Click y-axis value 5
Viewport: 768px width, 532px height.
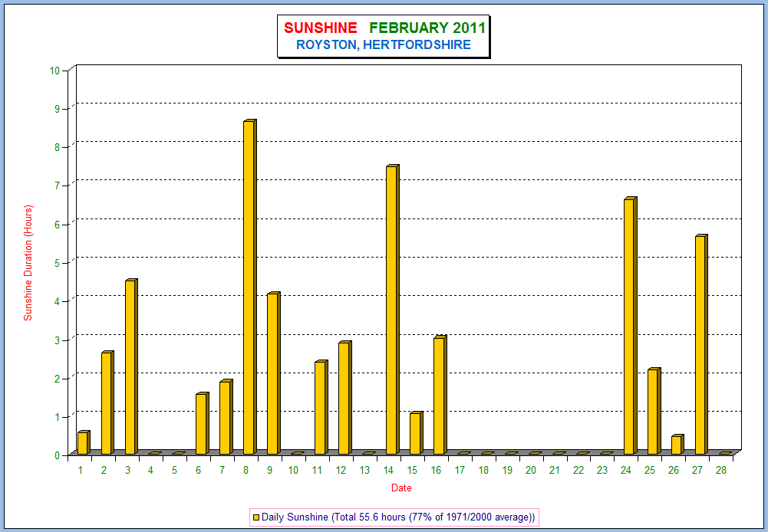[57, 263]
